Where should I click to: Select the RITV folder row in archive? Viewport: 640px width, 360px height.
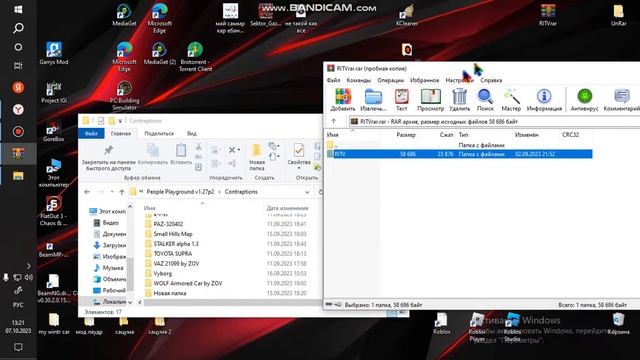pos(459,154)
